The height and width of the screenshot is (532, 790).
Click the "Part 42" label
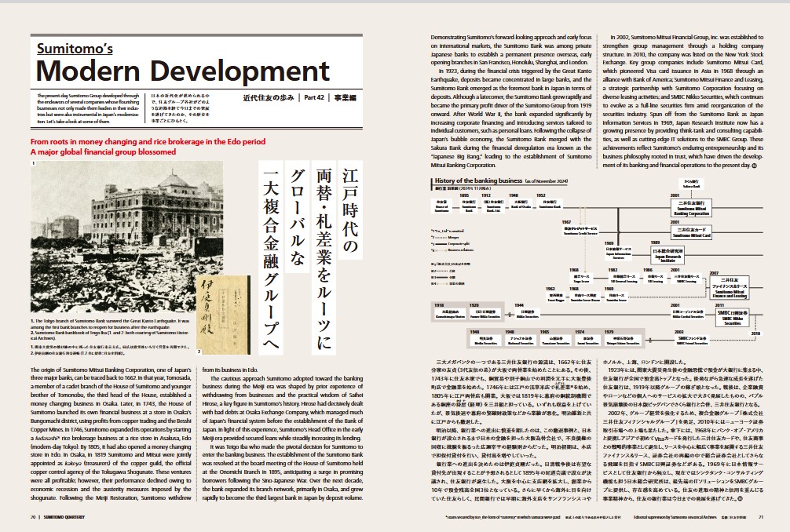point(314,97)
